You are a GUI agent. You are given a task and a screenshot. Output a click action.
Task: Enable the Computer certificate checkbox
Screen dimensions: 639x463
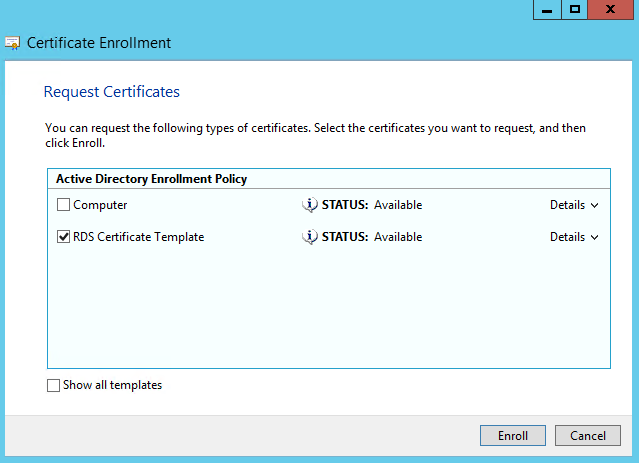pyautogui.click(x=64, y=205)
